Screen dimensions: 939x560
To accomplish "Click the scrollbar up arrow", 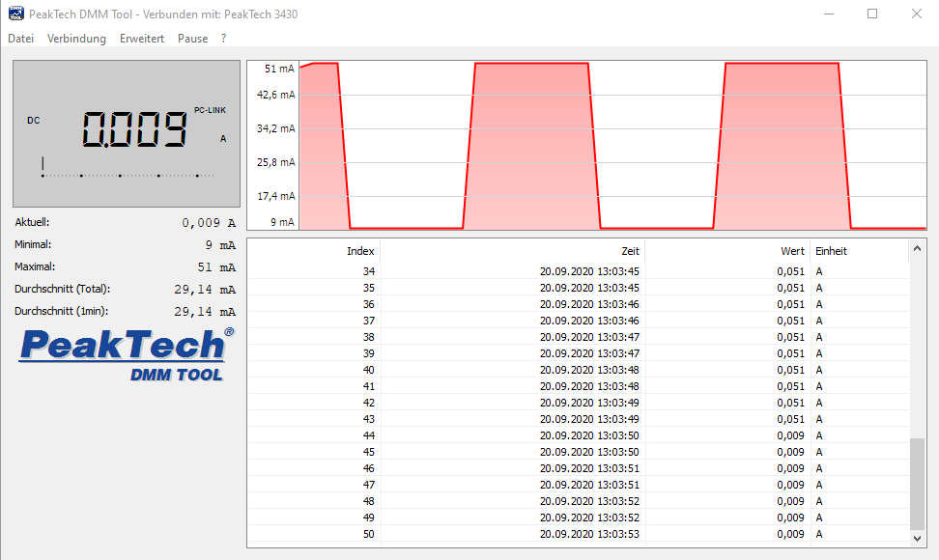I will (918, 248).
